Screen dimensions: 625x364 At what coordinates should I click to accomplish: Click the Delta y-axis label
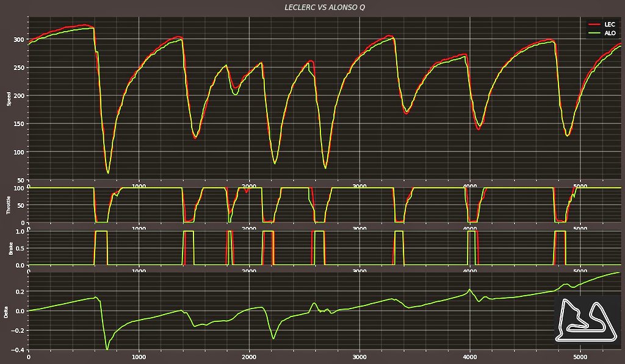[5, 312]
